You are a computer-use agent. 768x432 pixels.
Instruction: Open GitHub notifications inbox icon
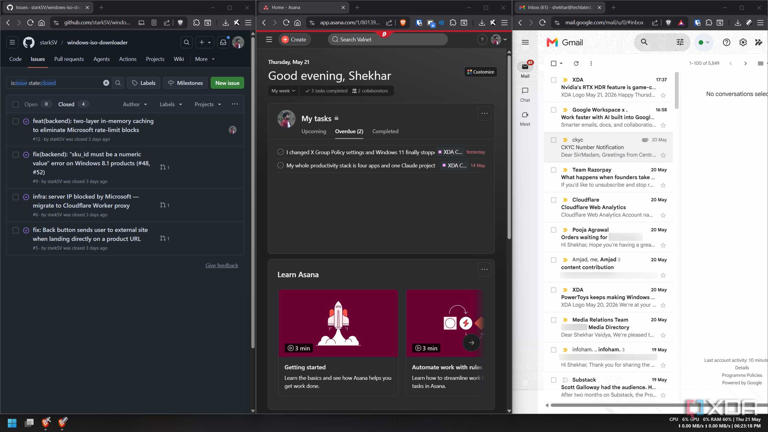point(223,43)
